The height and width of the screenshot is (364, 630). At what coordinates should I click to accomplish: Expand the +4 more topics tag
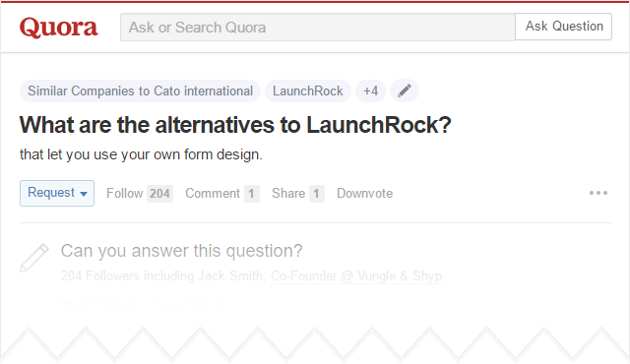[370, 91]
